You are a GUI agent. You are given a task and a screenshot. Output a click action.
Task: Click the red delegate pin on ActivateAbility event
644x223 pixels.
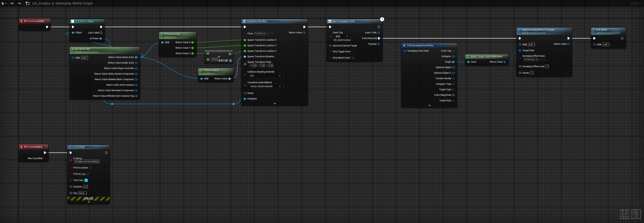(48, 21)
